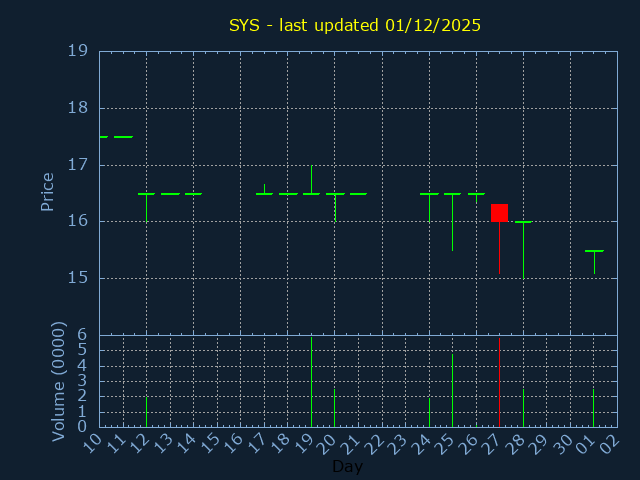Click the price axis tick label 17

tap(77, 165)
